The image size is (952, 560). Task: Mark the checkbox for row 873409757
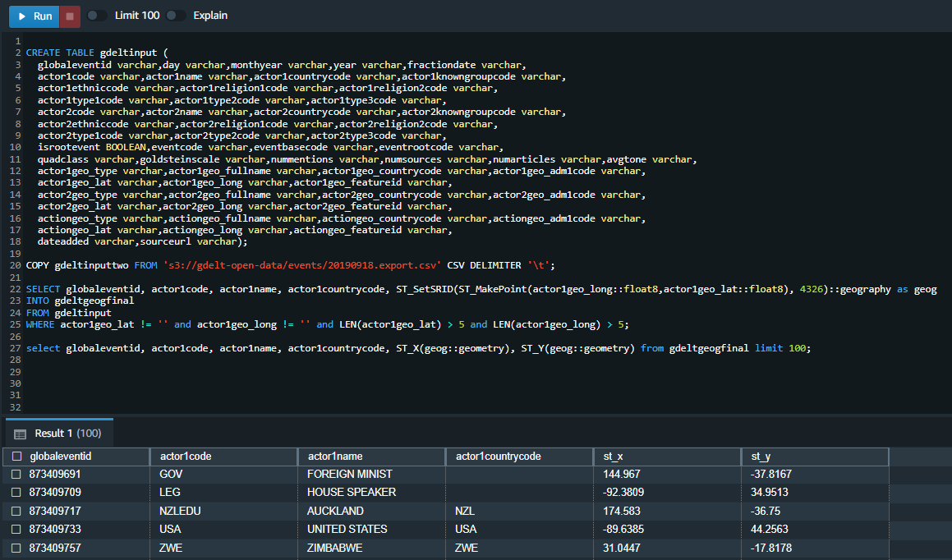(16, 547)
